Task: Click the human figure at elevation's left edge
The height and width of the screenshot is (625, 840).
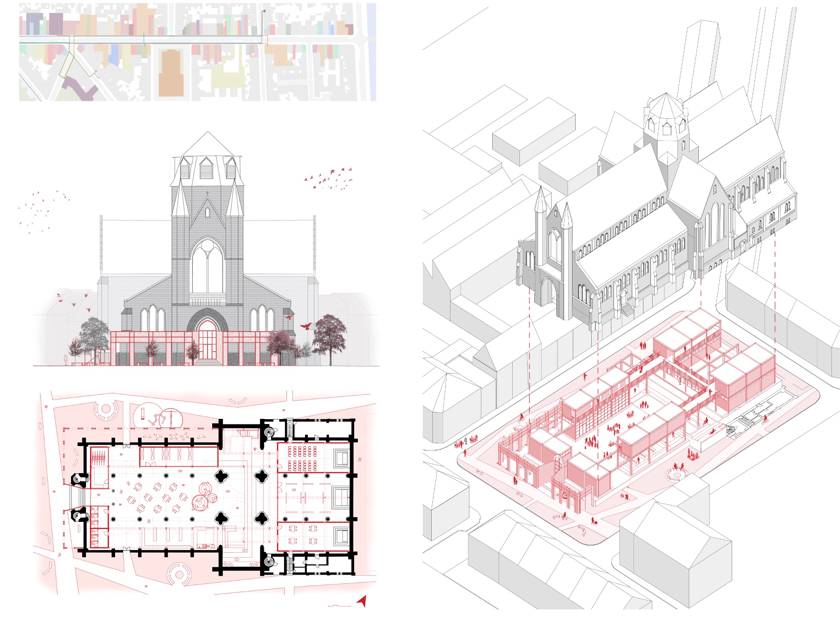Action: 66,360
